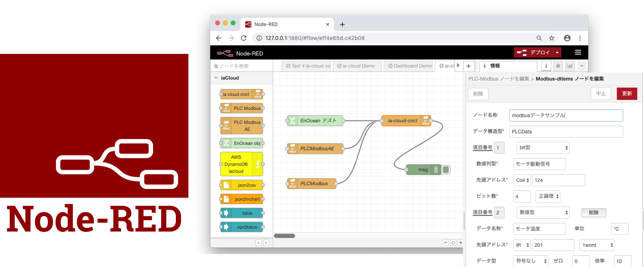Collapse the iaCloud palette category

click(242, 78)
